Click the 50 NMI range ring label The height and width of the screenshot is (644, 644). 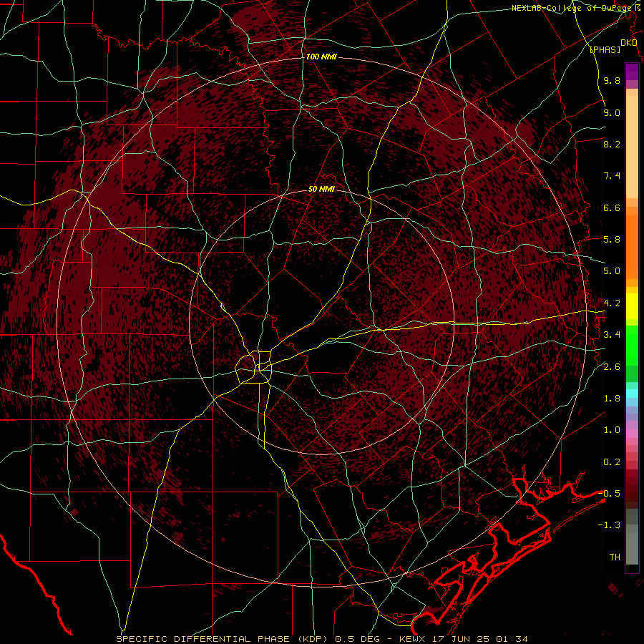[x=321, y=189]
